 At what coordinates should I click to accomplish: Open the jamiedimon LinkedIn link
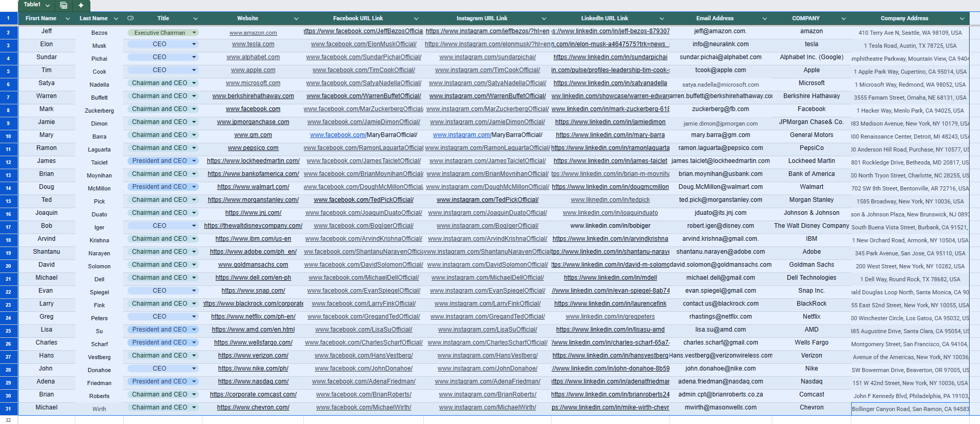tap(610, 122)
